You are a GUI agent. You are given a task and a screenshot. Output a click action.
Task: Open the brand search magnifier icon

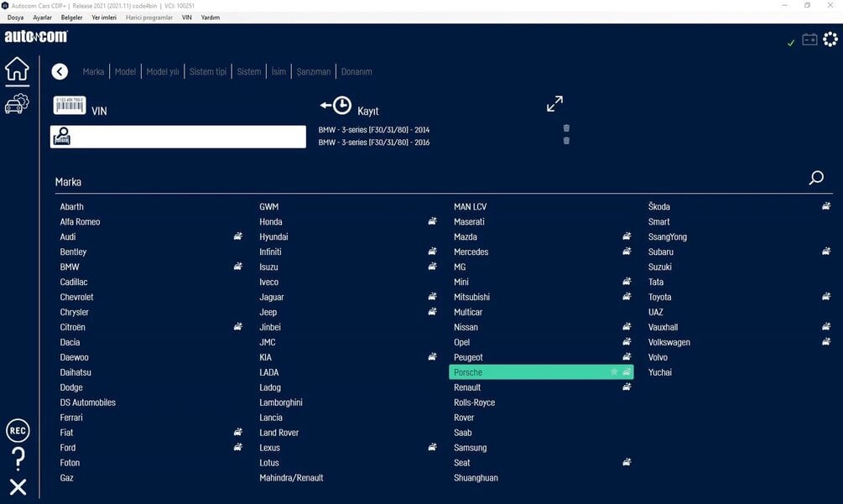click(816, 177)
